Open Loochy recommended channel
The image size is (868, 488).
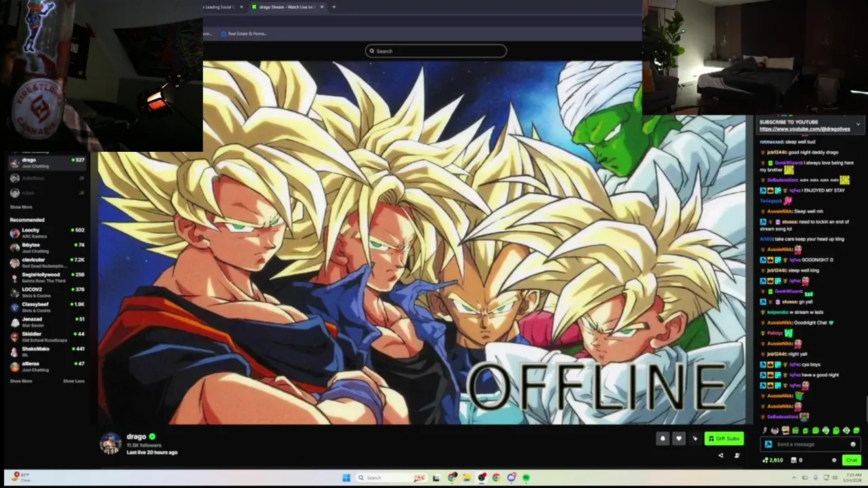(x=47, y=232)
